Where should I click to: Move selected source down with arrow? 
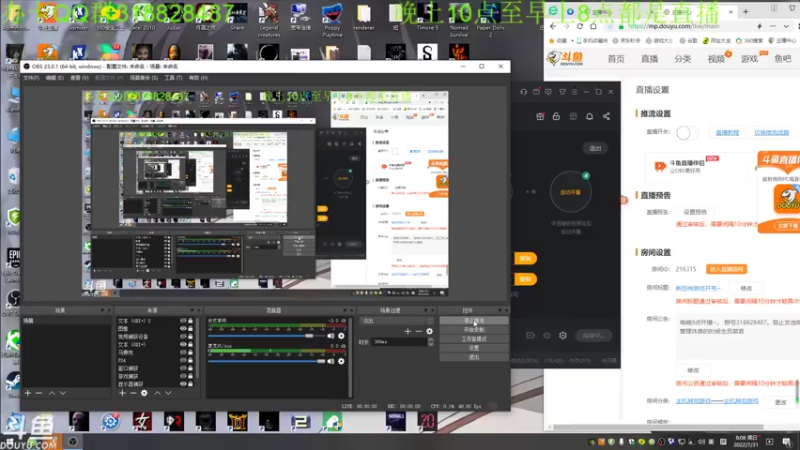(x=168, y=393)
